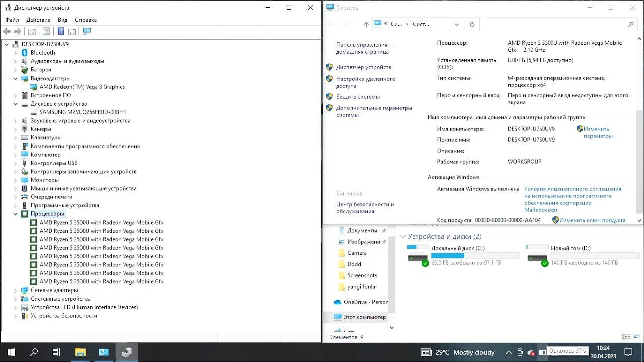Collapse the Процессоры category
Image resolution: width=644 pixels, height=362 pixels.
point(16,214)
